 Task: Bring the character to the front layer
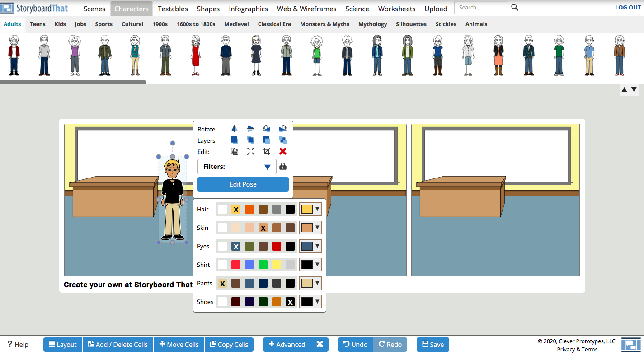[x=234, y=140]
